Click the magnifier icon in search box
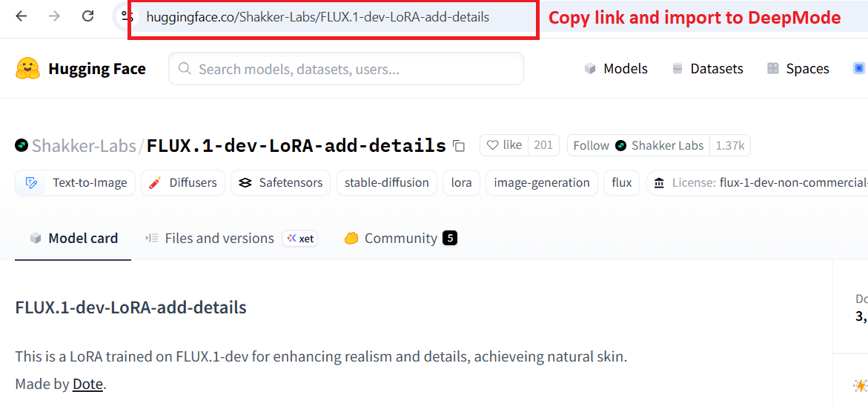Image resolution: width=868 pixels, height=406 pixels. pyautogui.click(x=185, y=69)
